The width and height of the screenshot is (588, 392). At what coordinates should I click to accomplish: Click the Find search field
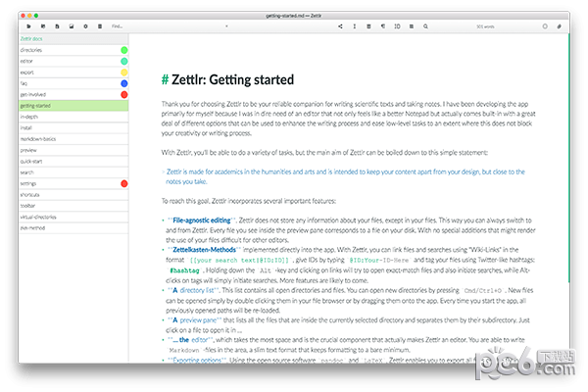point(170,26)
